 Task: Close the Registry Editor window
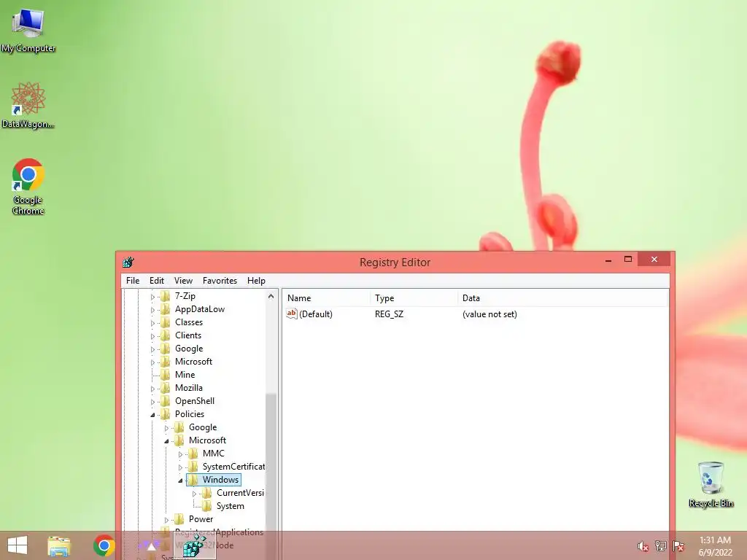click(x=654, y=259)
